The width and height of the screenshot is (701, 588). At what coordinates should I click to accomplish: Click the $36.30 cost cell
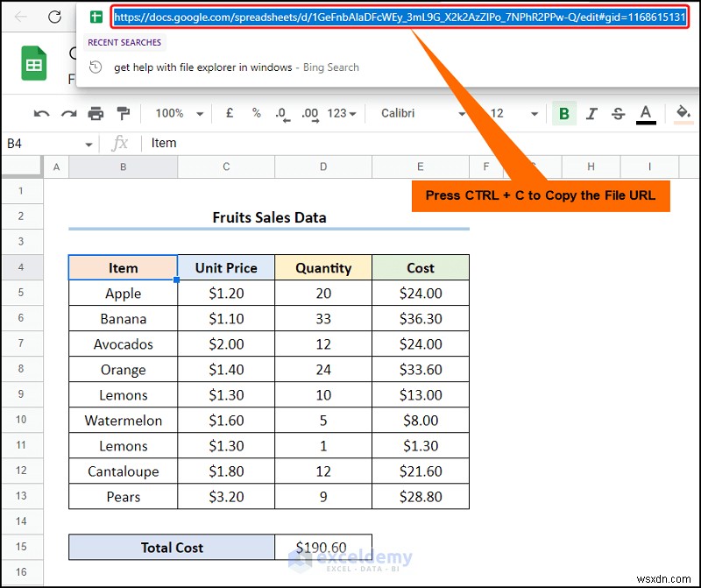pyautogui.click(x=421, y=319)
